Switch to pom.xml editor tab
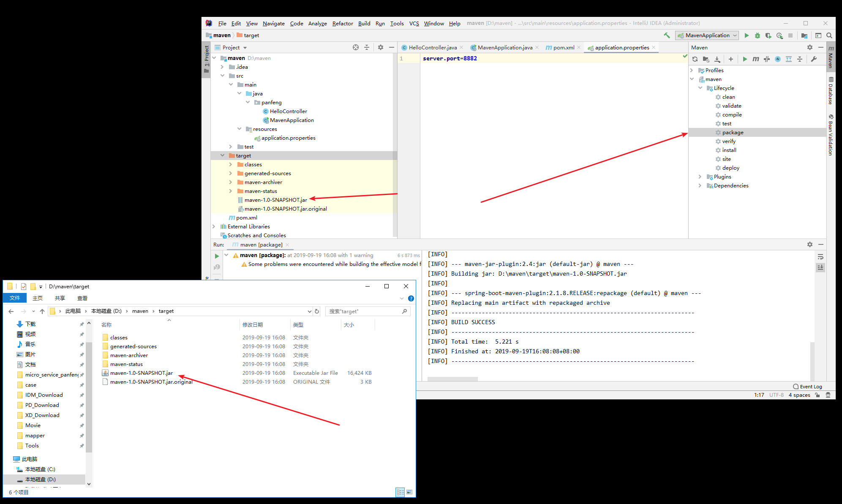Viewport: 842px width, 504px height. (564, 48)
